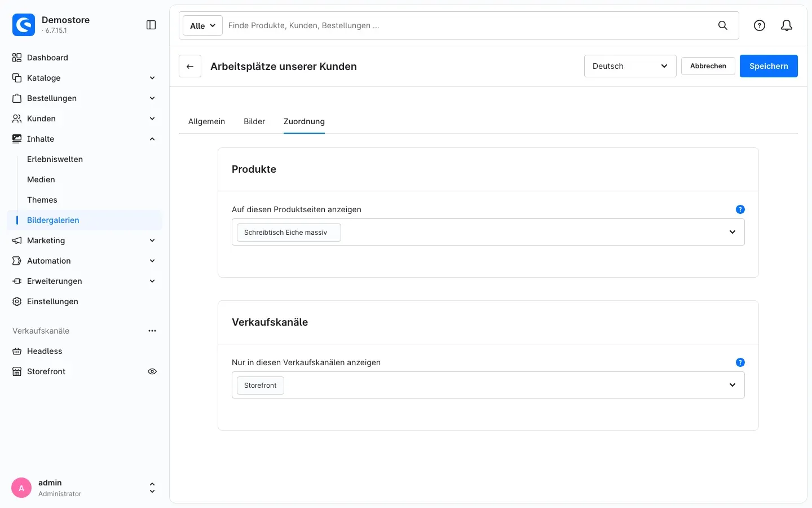
Task: Click the Bestellungen bag icon
Action: tap(17, 98)
